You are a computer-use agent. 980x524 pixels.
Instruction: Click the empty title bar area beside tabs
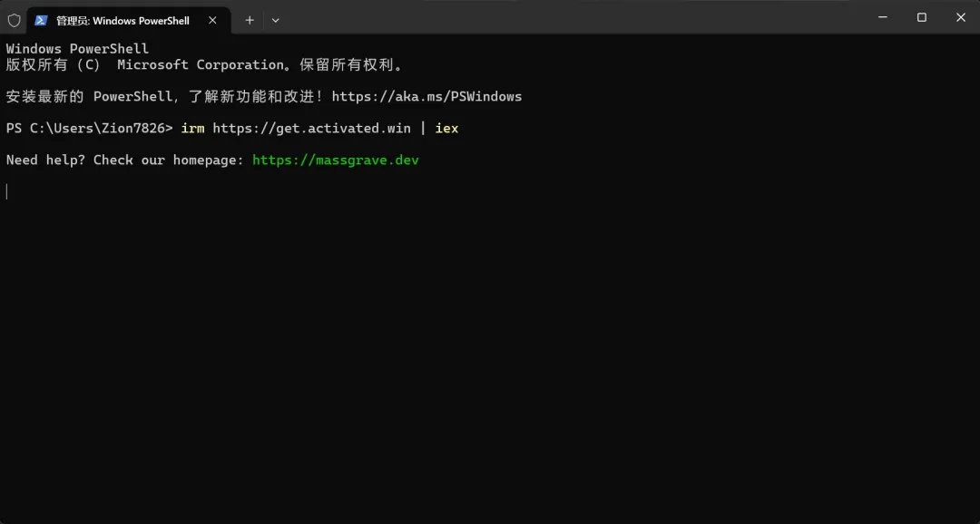563,17
